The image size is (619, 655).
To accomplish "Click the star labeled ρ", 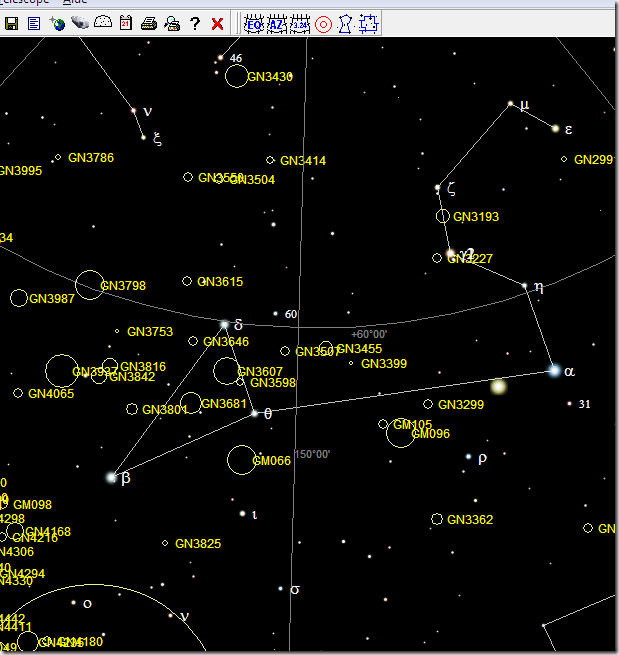I will (x=468, y=457).
